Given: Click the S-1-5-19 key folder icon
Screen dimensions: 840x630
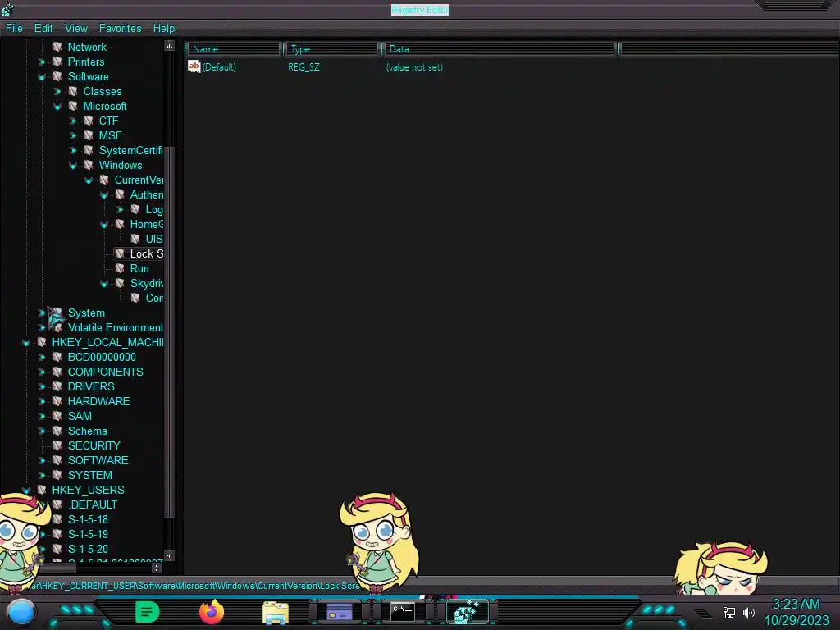Looking at the screenshot, I should click(57, 534).
